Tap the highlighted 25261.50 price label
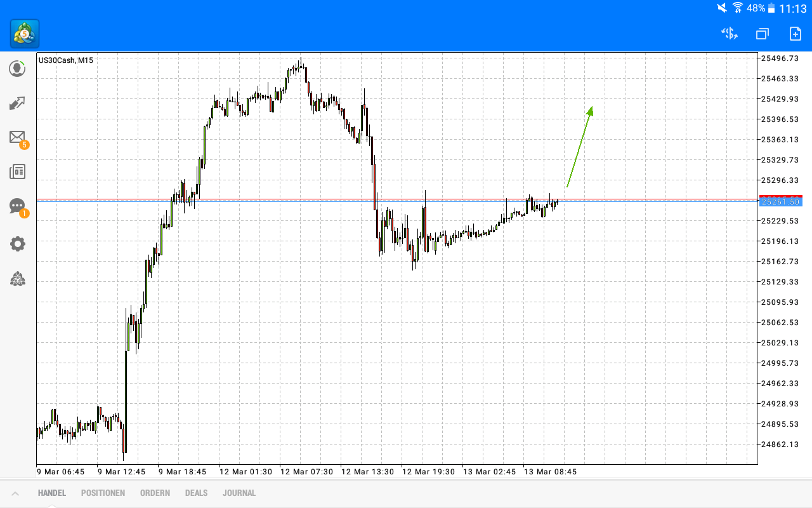 782,202
